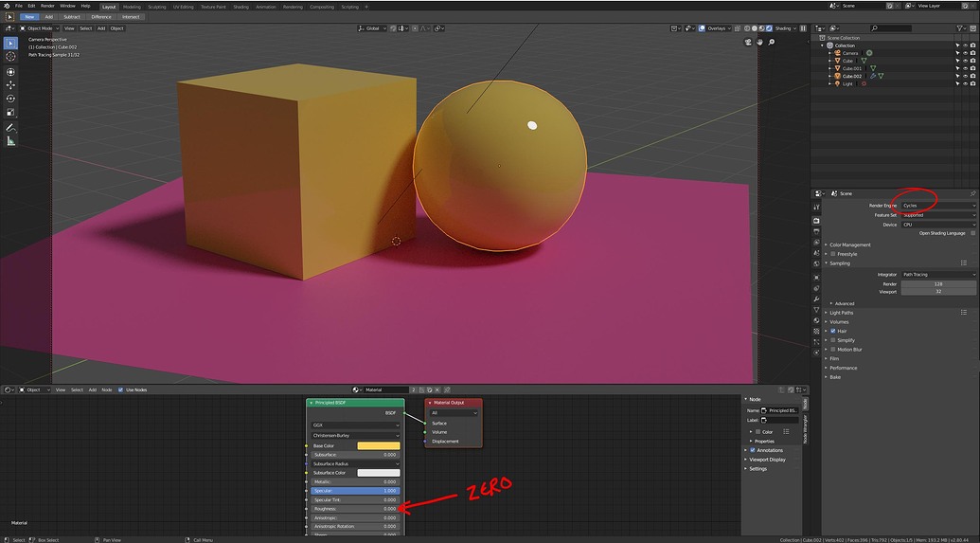
Task: Click the Intersect selection mode button
Action: (131, 17)
